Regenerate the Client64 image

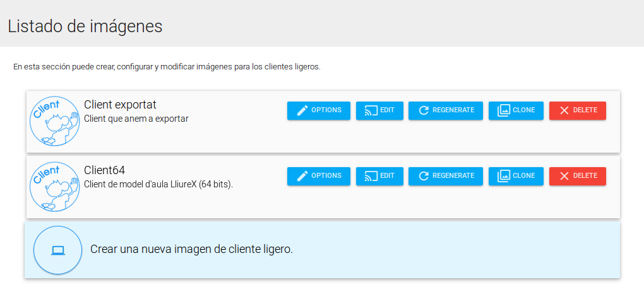tap(446, 176)
